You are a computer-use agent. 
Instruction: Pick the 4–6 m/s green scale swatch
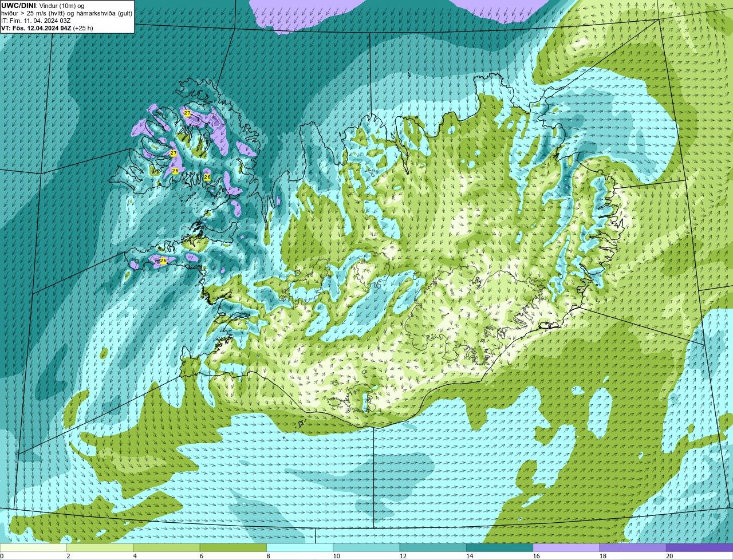point(167,547)
